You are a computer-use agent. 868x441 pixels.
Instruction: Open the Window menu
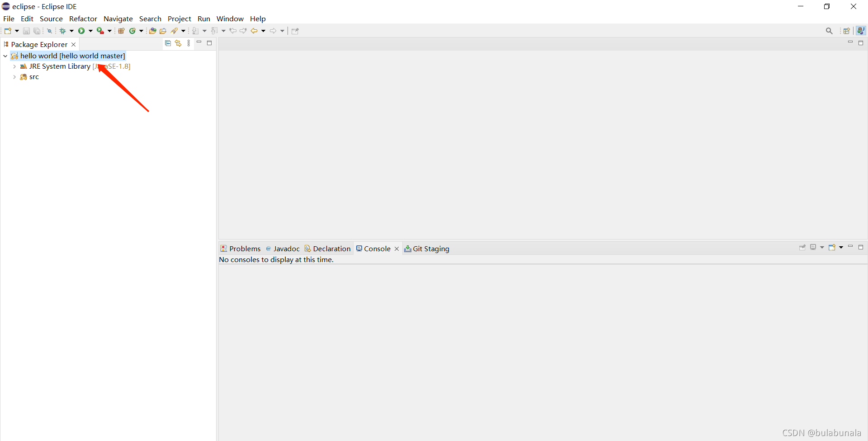(230, 19)
